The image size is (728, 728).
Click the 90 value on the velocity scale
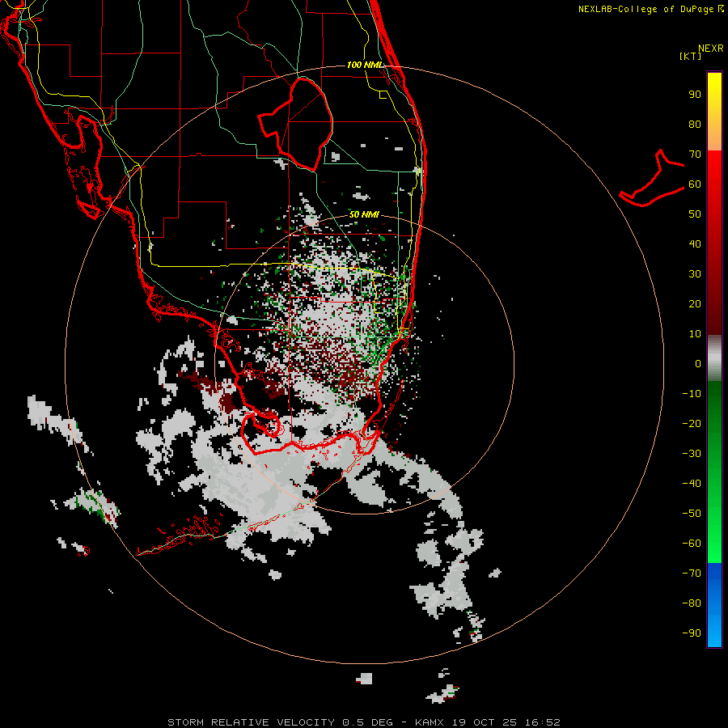695,95
